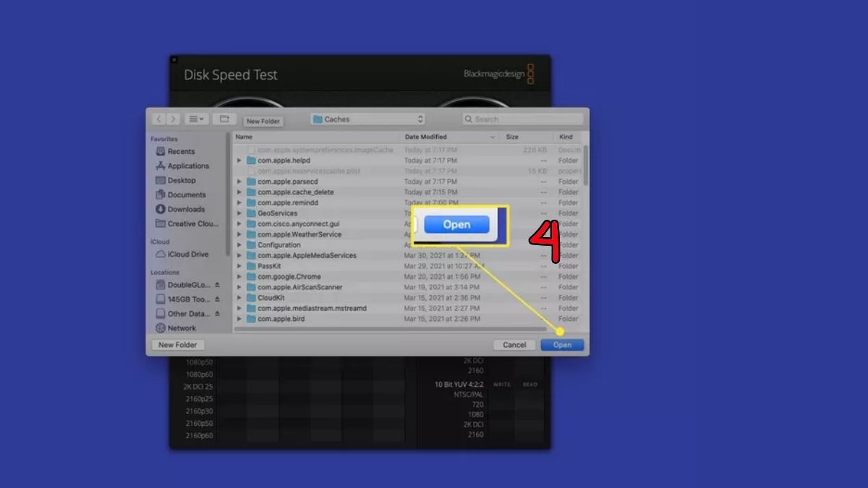The image size is (868, 488).
Task: Click the date Mar 29, 2021 at 10:27 AM
Action: tap(443, 266)
